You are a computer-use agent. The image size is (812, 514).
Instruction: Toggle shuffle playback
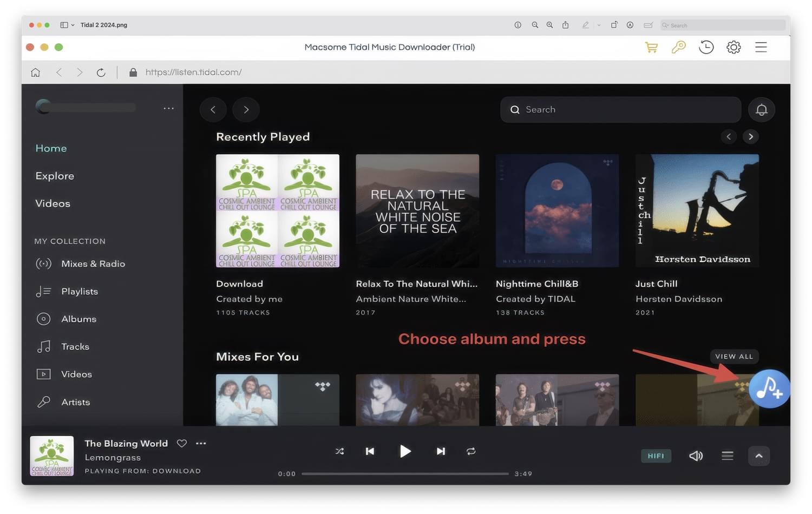(339, 451)
